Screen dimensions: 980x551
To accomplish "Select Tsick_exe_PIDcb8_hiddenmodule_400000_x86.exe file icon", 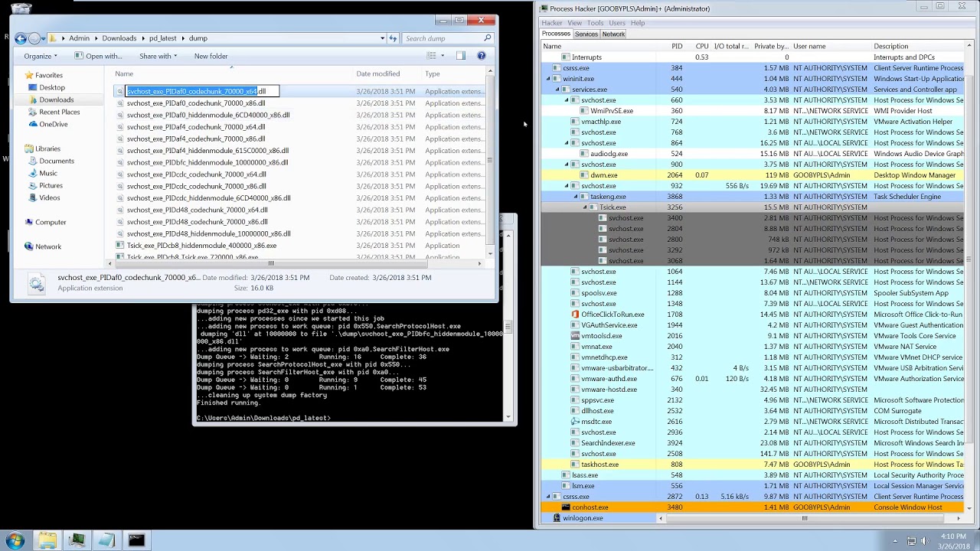I will pyautogui.click(x=120, y=246).
